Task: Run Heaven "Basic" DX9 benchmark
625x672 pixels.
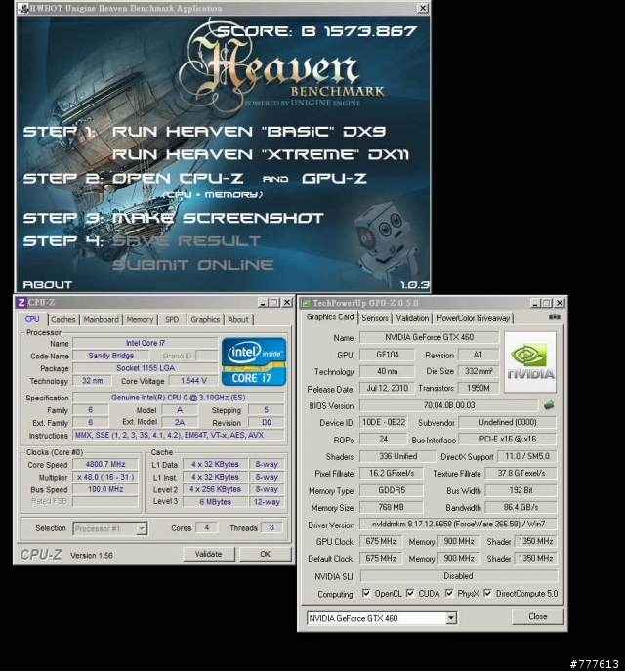Action: click(249, 132)
